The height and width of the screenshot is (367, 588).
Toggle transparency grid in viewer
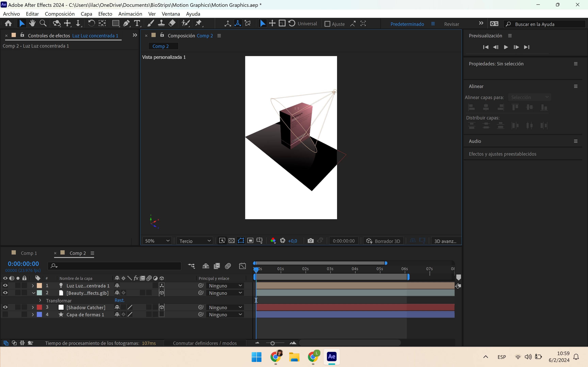(x=232, y=241)
